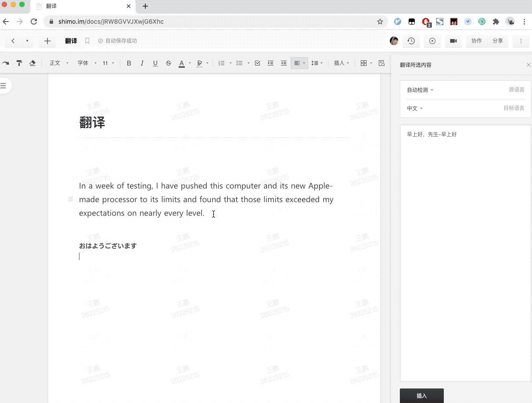Open the font size 11 dropdown
This screenshot has width=532, height=403.
[x=108, y=63]
